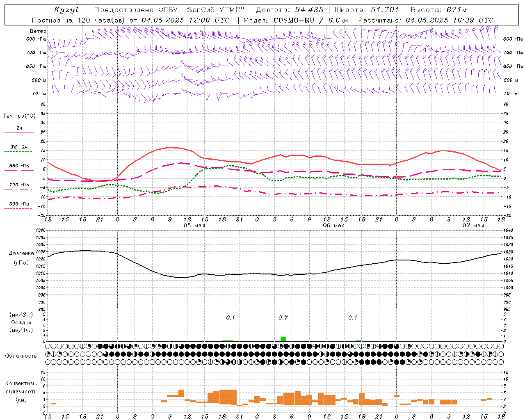Click the line sample under 850 гПа legend
The height and width of the screenshot is (420, 525).
[x=19, y=171]
